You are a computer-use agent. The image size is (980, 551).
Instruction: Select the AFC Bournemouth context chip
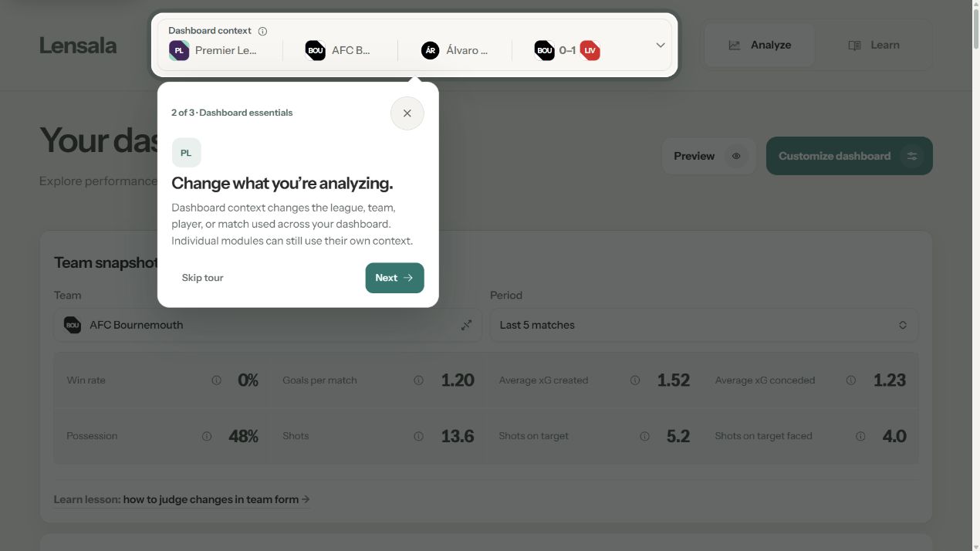338,51
